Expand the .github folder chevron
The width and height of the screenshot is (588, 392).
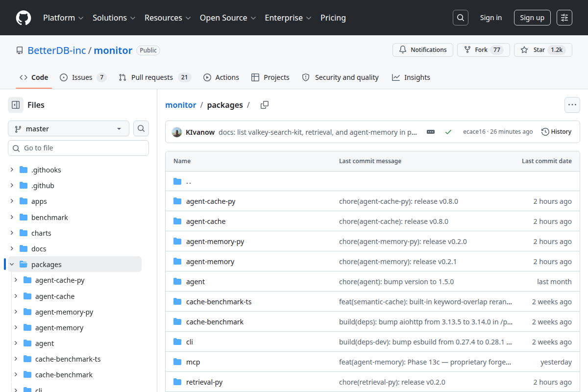coord(12,186)
